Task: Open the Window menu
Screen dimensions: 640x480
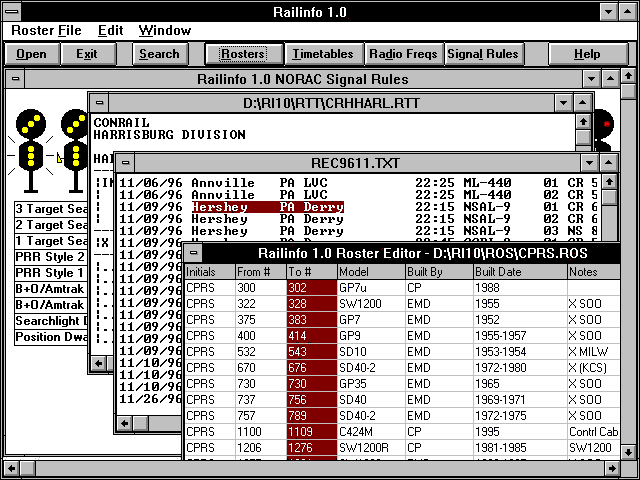Action: click(x=164, y=31)
